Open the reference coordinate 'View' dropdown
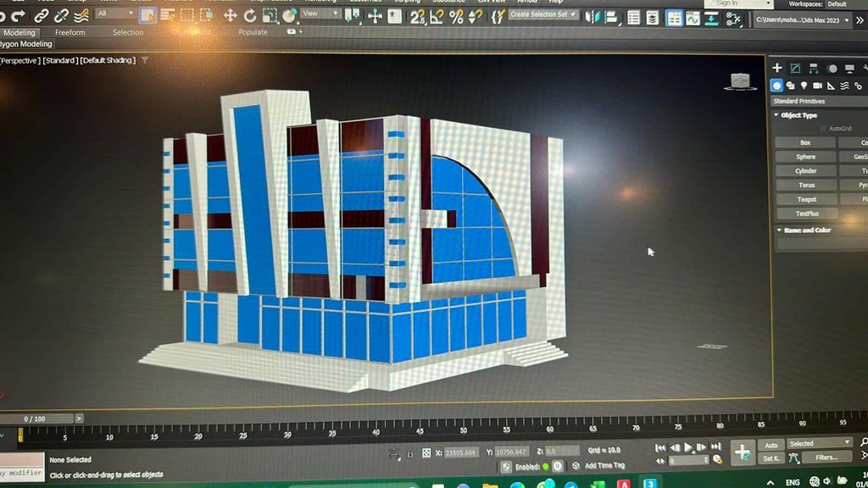Screen dimensions: 868x488 pyautogui.click(x=320, y=14)
